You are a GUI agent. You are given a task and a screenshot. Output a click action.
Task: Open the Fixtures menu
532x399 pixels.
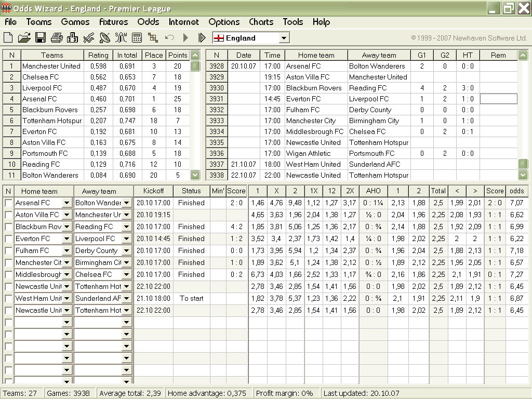113,22
